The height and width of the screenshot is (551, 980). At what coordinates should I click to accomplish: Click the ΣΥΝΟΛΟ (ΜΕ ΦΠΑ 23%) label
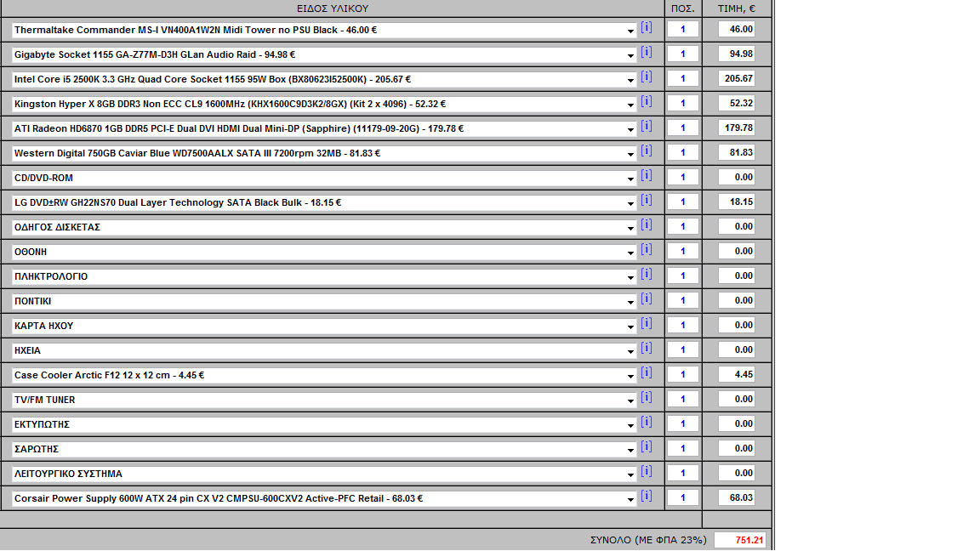pos(648,540)
